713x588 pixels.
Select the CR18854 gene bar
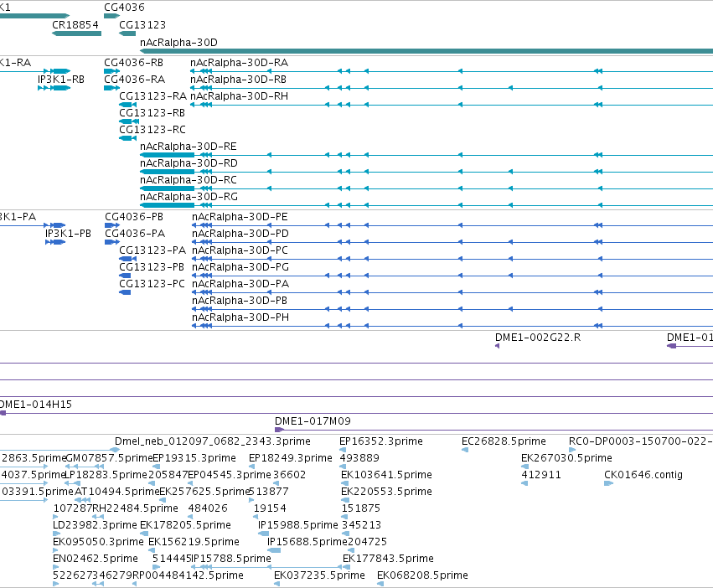tap(77, 34)
